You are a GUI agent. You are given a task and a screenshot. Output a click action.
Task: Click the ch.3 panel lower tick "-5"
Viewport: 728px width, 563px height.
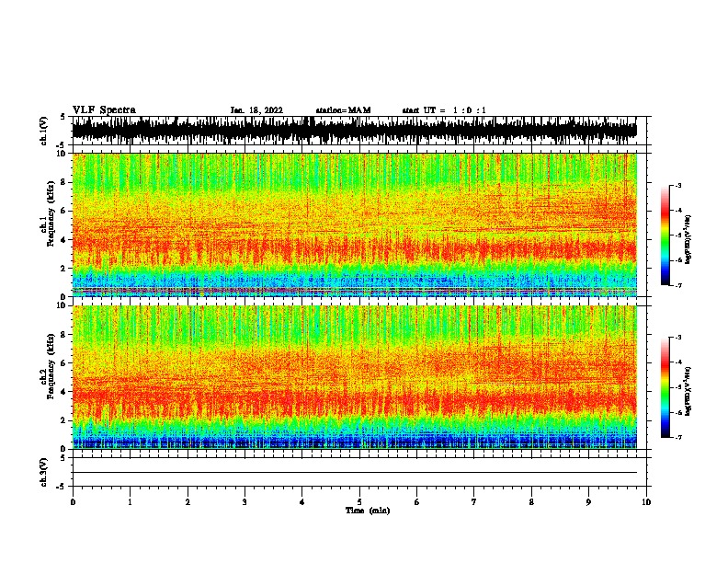coord(62,487)
